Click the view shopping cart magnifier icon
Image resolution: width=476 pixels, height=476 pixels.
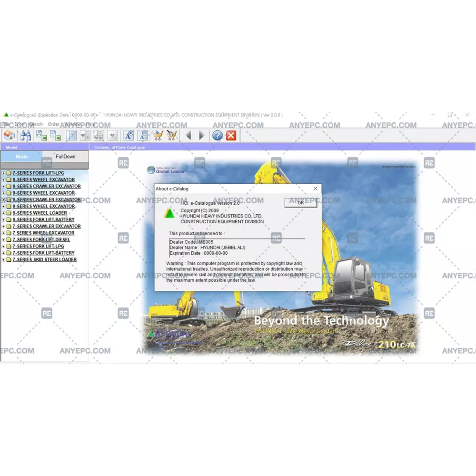click(x=172, y=136)
